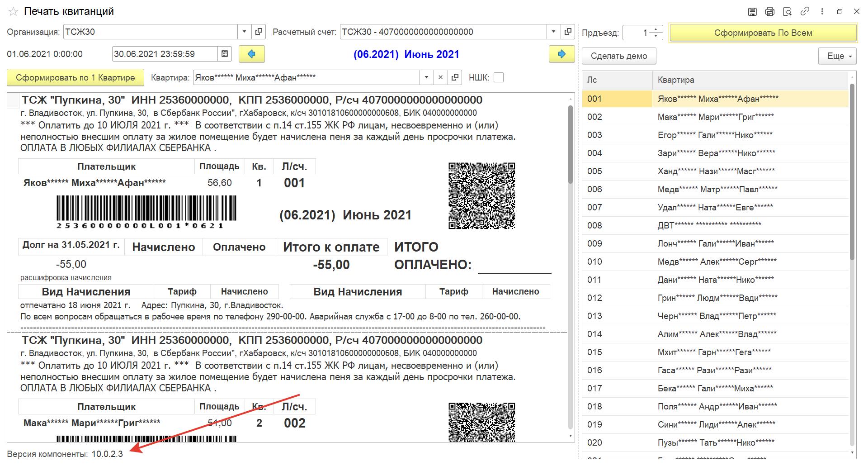Viewport: 868px width, 466px height.
Task: Select row 005 Ханд****** Нази******
Action: (715, 171)
